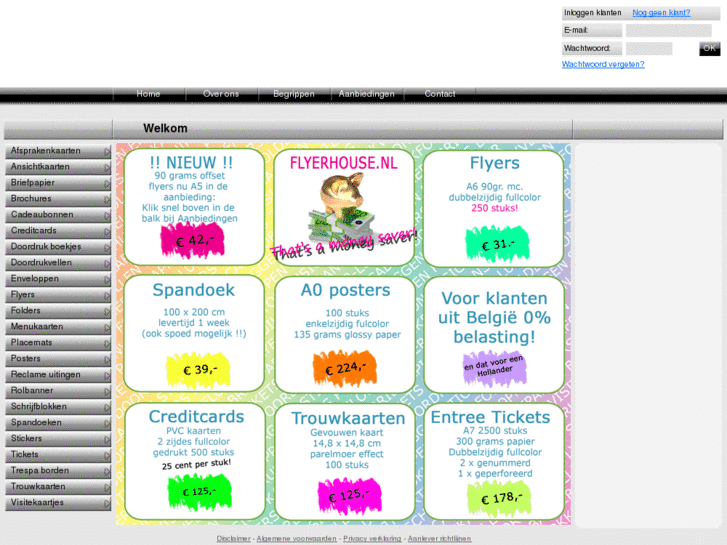Click the green € 31.- price splash
Image resolution: width=727 pixels, height=545 pixels.
[497, 244]
